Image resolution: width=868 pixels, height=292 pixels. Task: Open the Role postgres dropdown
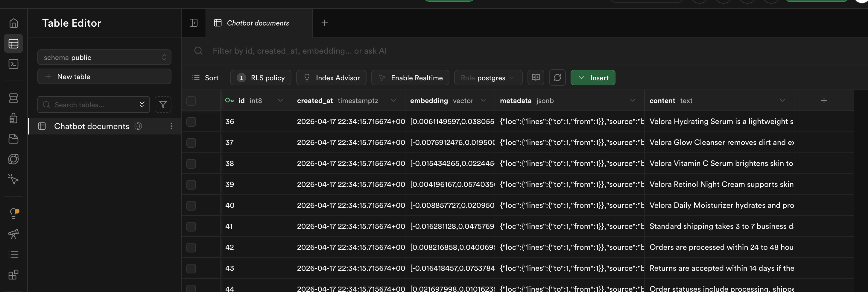coord(488,78)
